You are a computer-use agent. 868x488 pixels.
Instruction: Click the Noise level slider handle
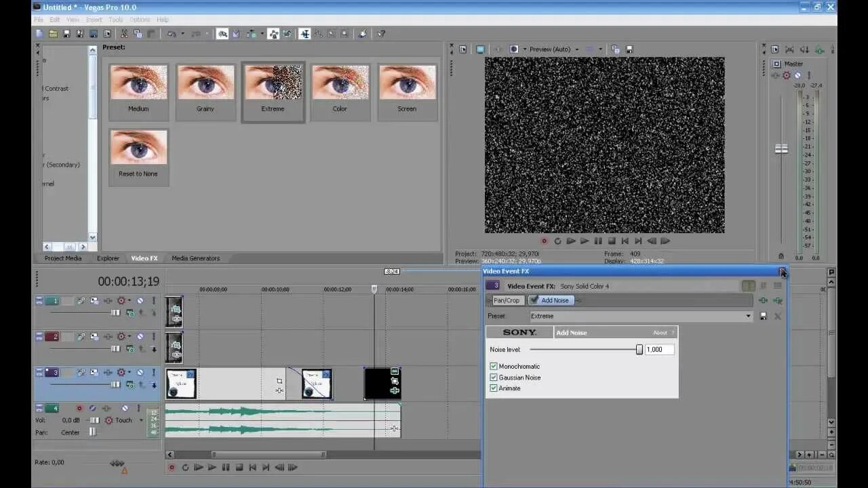639,349
